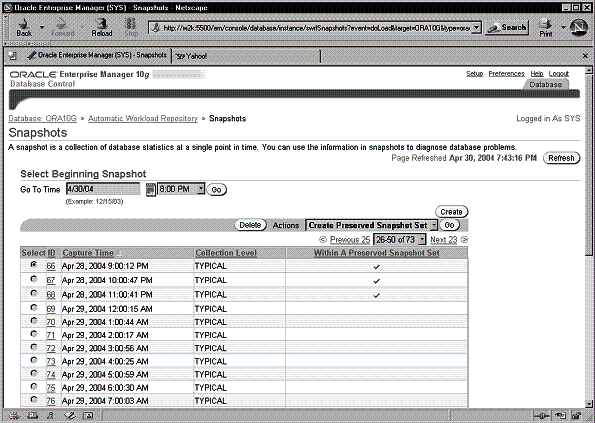Open Instant Messenger icon in the status bar

pos(50,415)
